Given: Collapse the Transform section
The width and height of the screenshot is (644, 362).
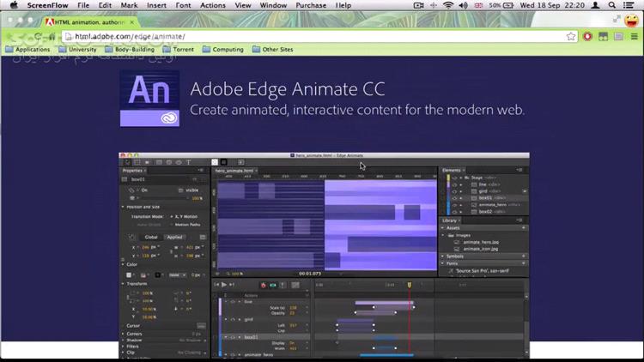Looking at the screenshot, I should point(123,284).
